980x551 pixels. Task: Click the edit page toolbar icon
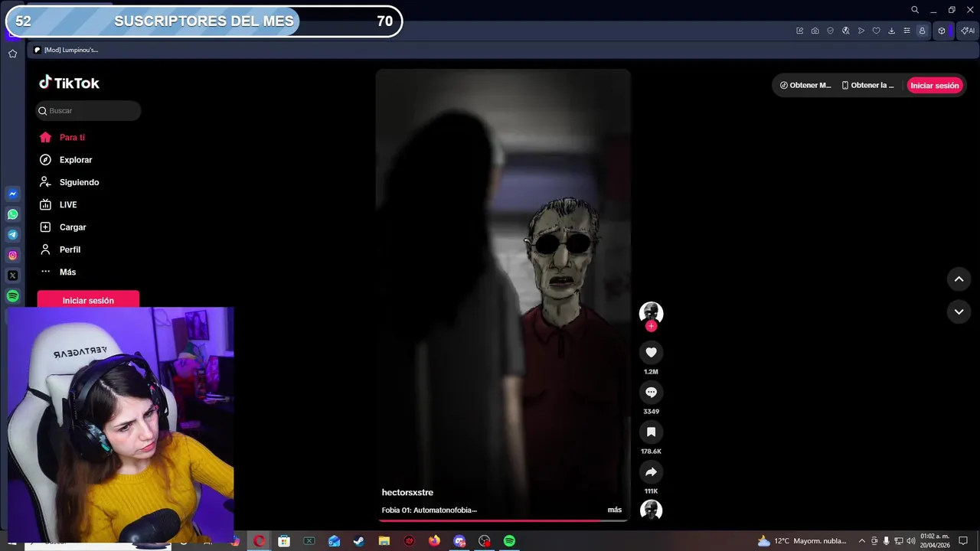tap(799, 31)
